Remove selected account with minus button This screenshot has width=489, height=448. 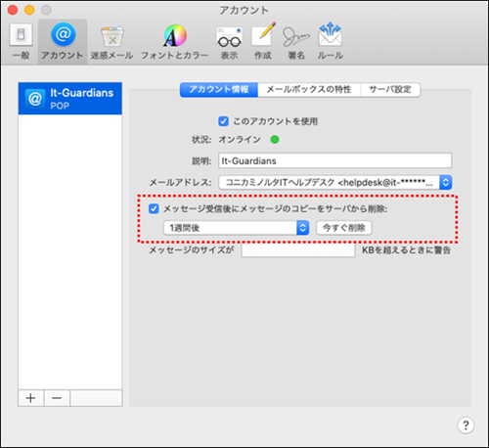click(57, 398)
